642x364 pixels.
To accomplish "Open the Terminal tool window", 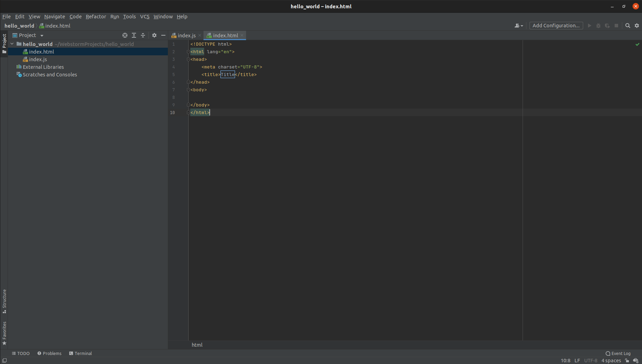I will tap(80, 353).
